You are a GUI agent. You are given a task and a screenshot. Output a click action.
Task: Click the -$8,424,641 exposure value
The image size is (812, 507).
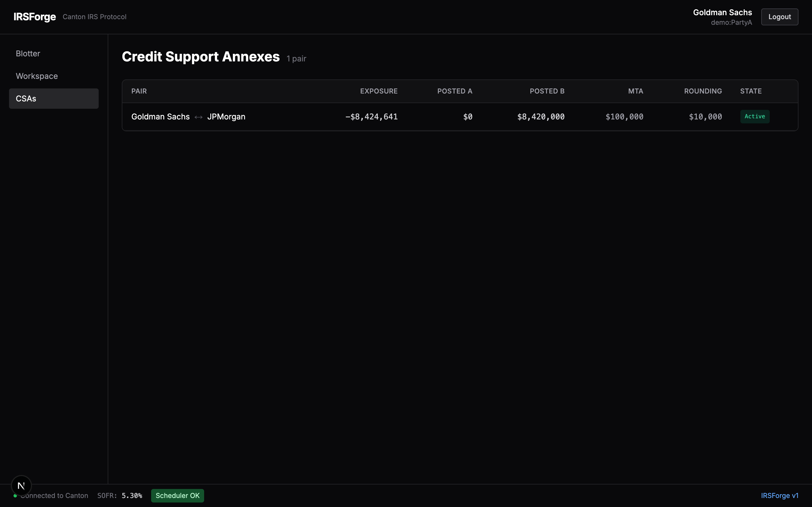pos(371,117)
